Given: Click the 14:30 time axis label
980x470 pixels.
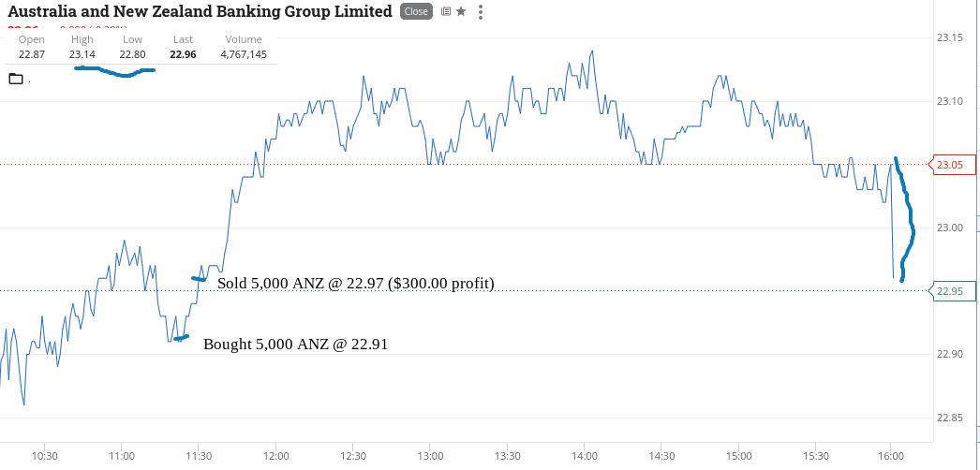Looking at the screenshot, I should click(x=661, y=456).
